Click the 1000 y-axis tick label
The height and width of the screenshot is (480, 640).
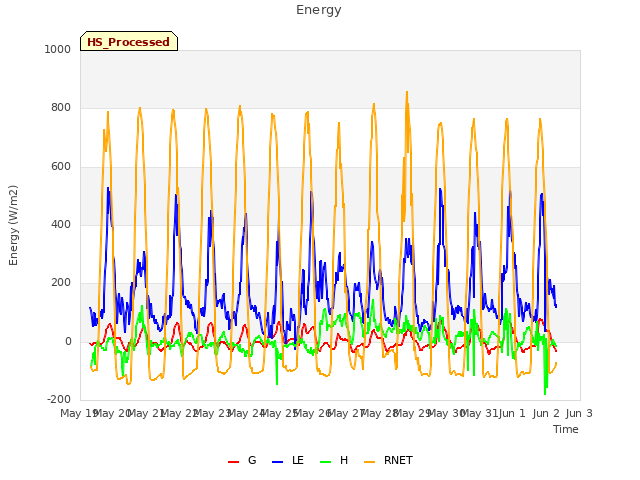click(x=58, y=49)
